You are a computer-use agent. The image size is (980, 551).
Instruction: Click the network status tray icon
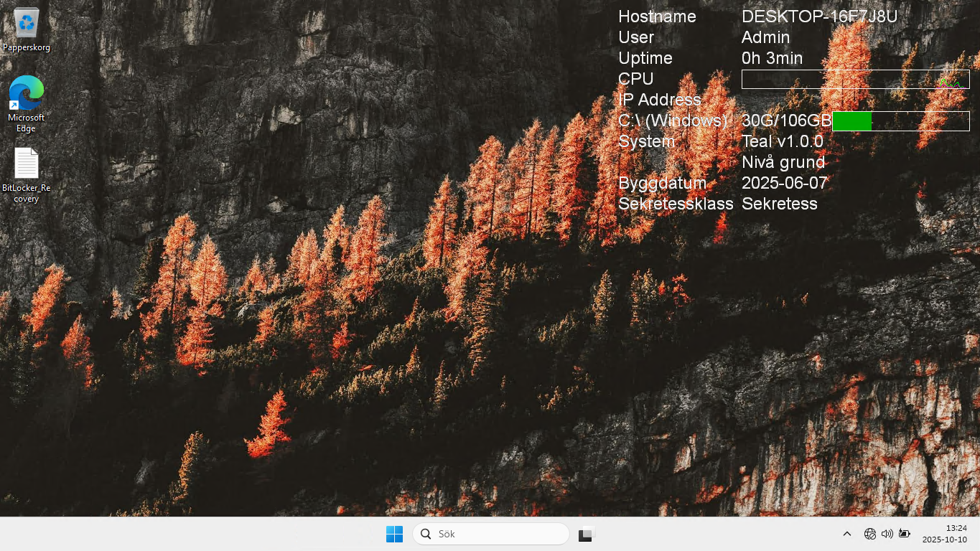tap(869, 534)
